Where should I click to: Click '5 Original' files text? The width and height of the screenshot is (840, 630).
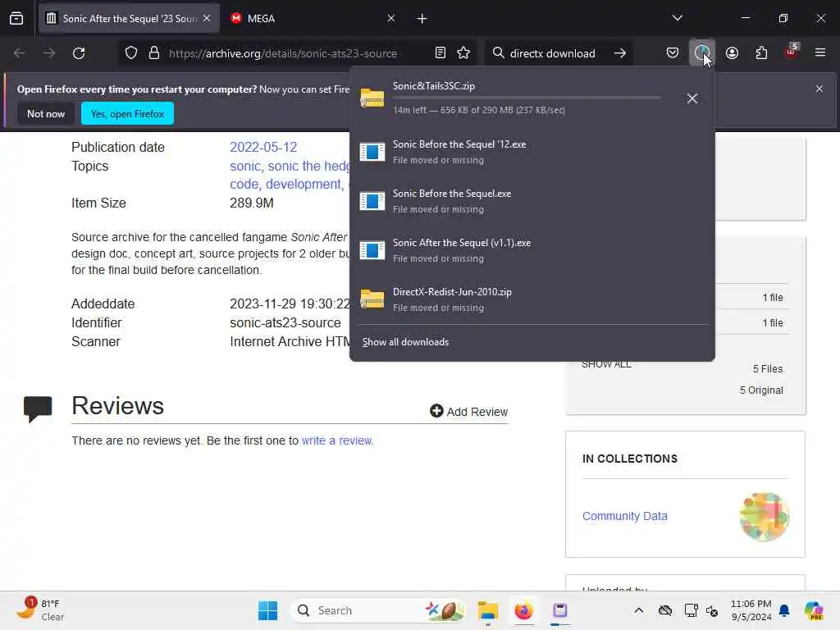(761, 390)
